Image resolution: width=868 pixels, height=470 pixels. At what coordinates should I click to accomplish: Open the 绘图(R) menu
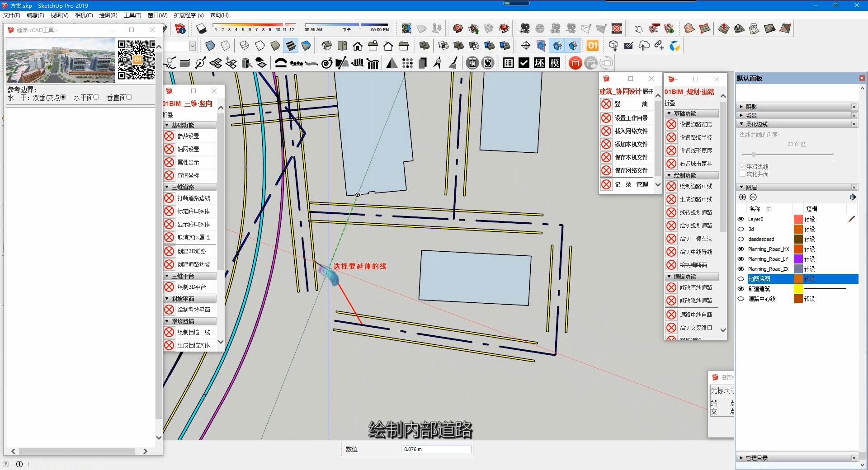[x=108, y=15]
